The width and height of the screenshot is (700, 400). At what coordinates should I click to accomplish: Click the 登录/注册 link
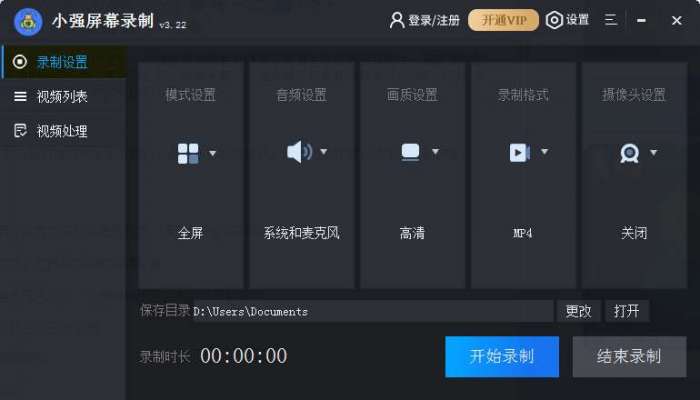(x=434, y=21)
